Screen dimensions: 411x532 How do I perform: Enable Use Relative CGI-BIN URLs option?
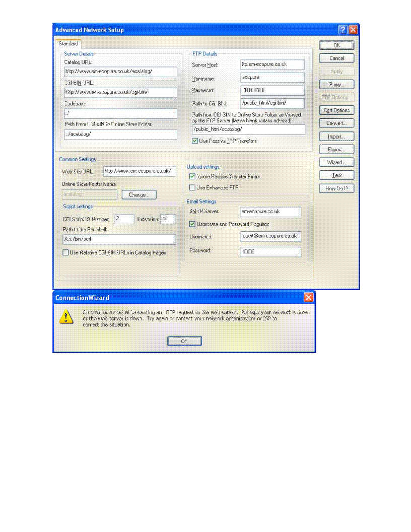[65, 252]
